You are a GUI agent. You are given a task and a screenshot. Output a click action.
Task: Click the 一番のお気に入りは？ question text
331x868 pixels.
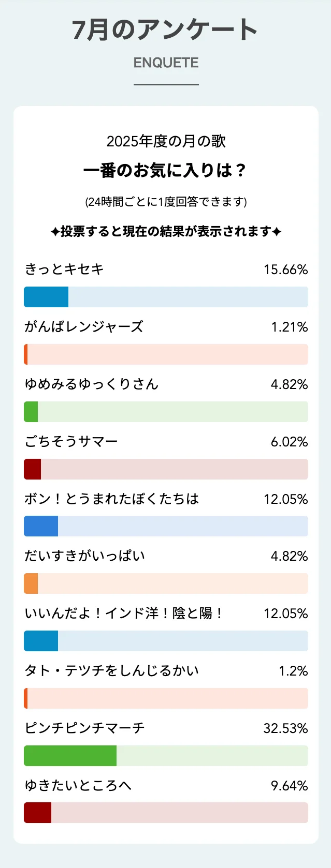pyautogui.click(x=166, y=170)
